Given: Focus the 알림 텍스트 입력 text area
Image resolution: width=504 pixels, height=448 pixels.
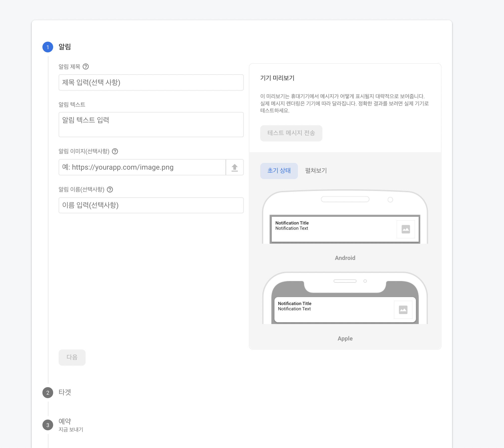Looking at the screenshot, I should pyautogui.click(x=151, y=124).
